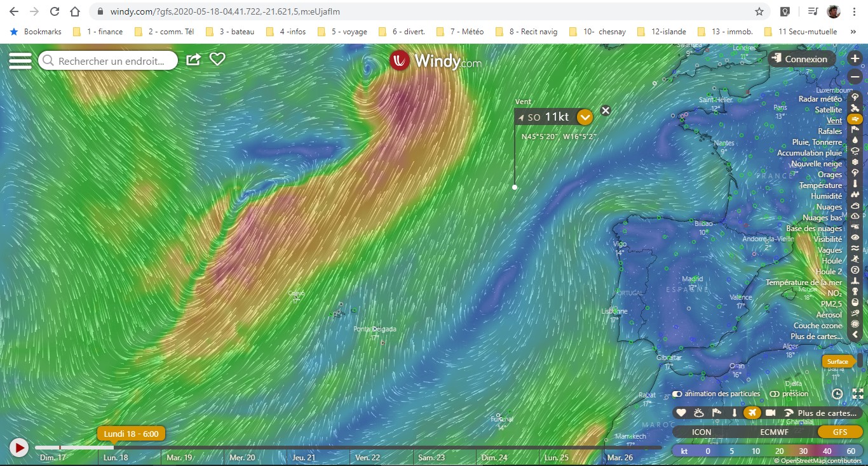This screenshot has height=466, width=868.
Task: Play the forecast timeline animation
Action: [19, 448]
